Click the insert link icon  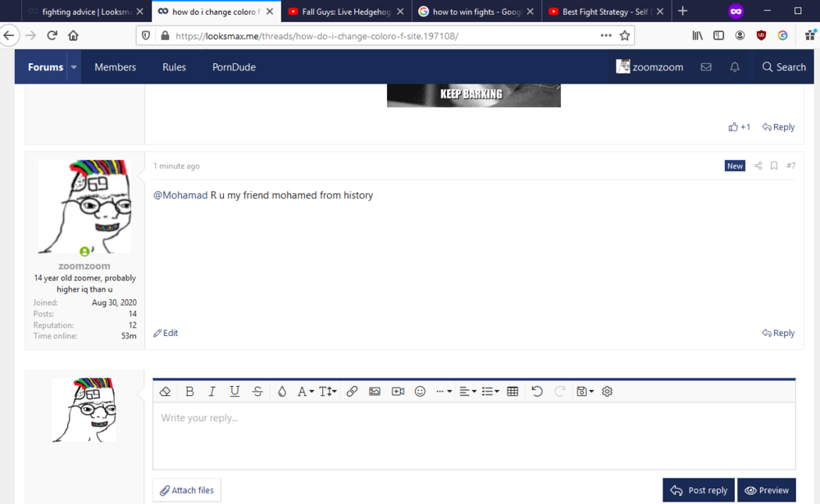coord(352,391)
